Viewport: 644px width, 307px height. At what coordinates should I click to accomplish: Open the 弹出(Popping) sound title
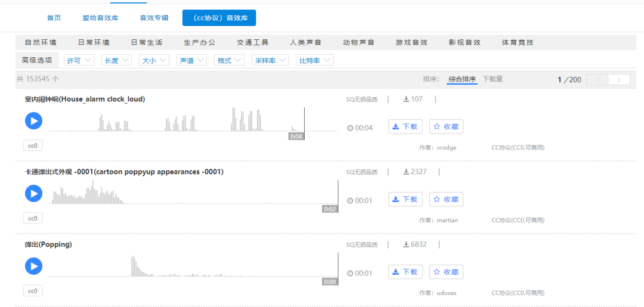pos(48,244)
